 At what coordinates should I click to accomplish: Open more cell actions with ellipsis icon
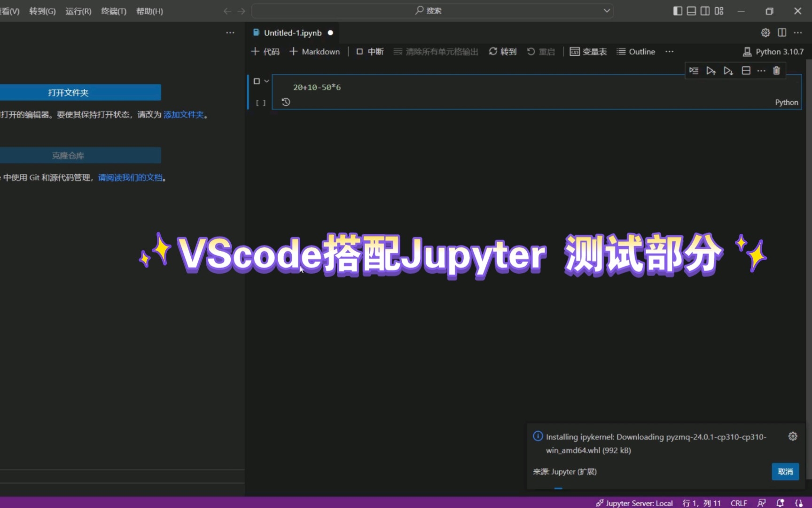coord(761,71)
